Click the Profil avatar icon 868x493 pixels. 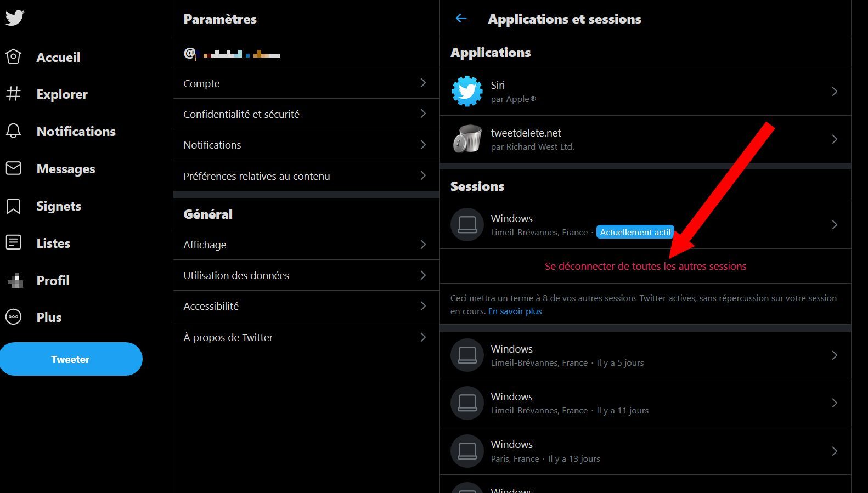point(15,280)
